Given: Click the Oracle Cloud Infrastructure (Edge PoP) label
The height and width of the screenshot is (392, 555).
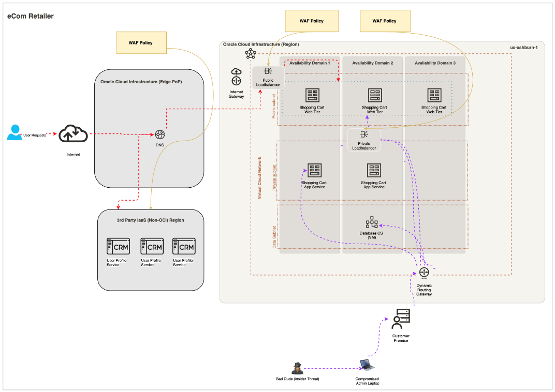Looking at the screenshot, I should click(x=141, y=82).
